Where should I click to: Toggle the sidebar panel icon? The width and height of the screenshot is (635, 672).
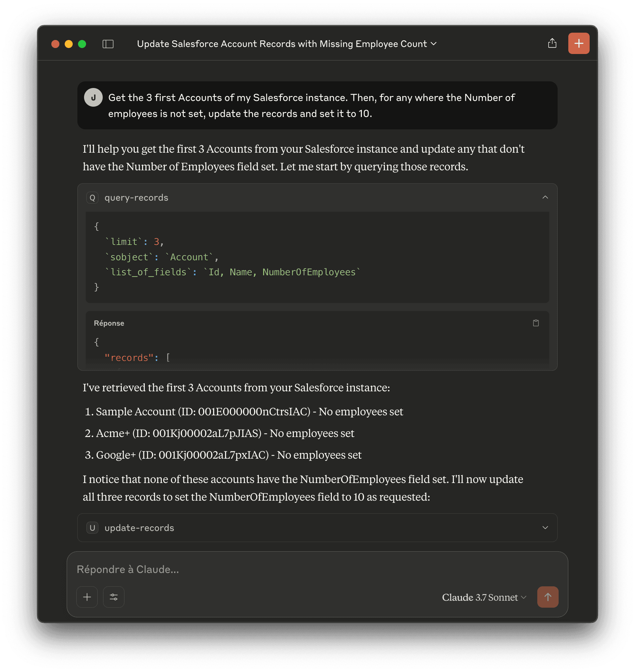coord(108,44)
